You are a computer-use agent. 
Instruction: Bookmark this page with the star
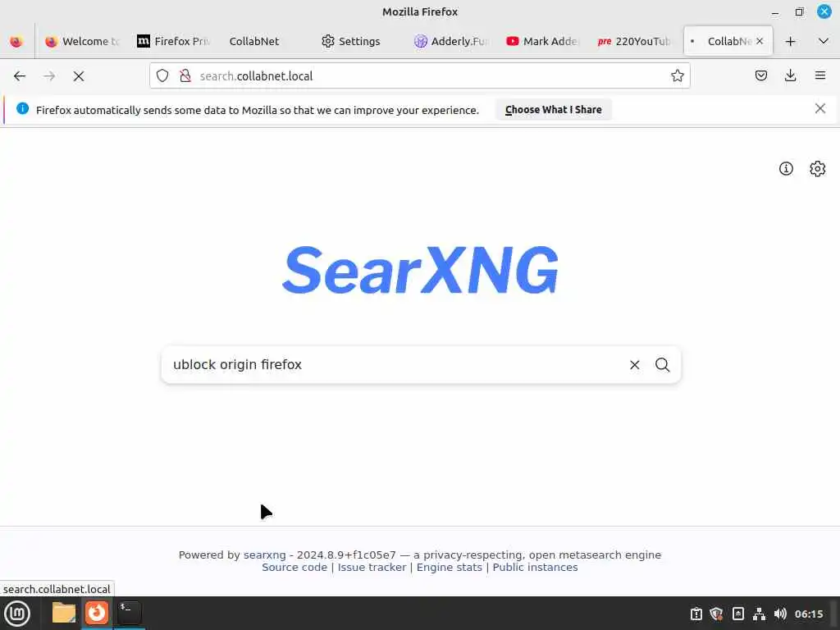coord(677,76)
